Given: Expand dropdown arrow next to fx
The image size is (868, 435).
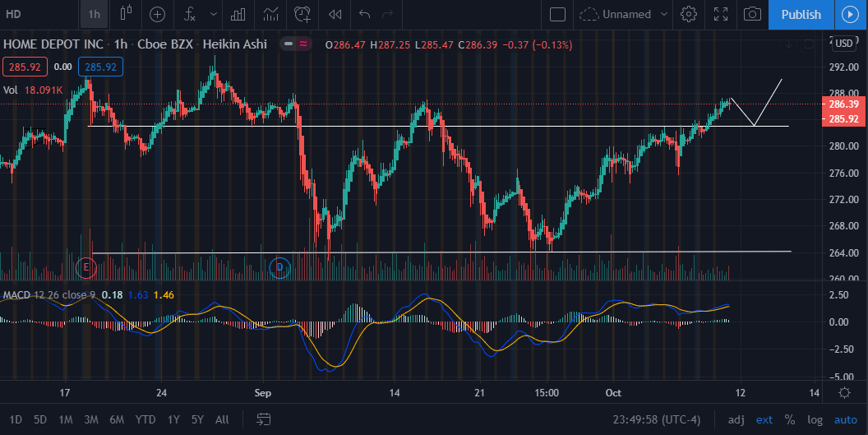Looking at the screenshot, I should pos(213,15).
